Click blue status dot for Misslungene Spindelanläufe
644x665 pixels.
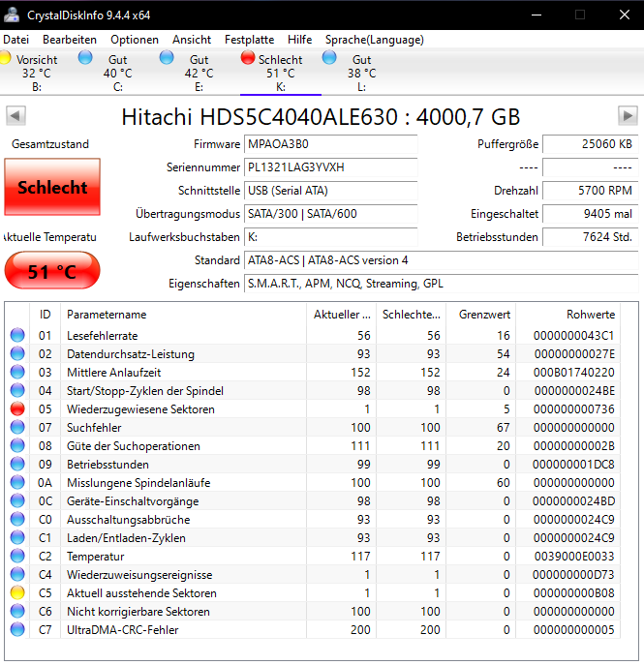click(17, 482)
